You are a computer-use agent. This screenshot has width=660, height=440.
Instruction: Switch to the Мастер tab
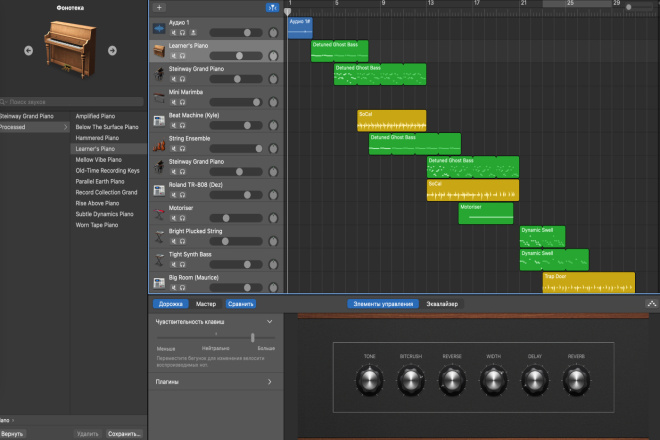(206, 304)
